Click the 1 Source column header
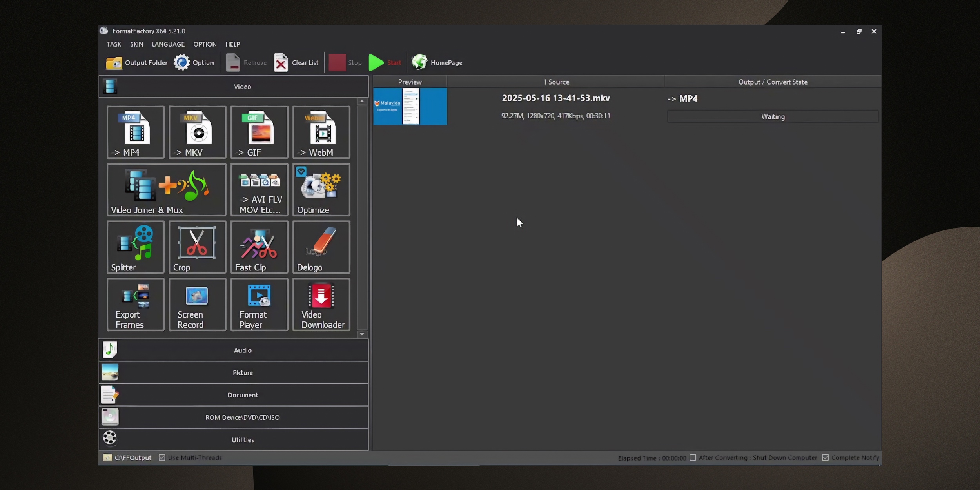This screenshot has height=490, width=980. 556,82
